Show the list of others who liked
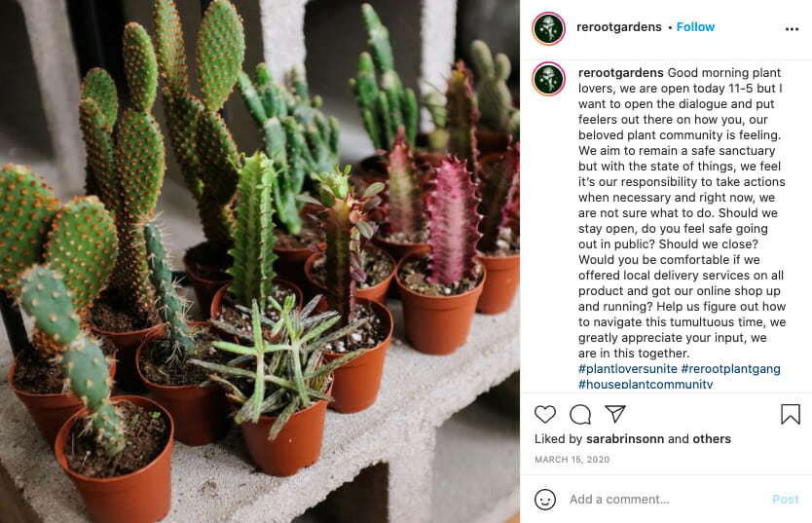The width and height of the screenshot is (812, 523). pyautogui.click(x=712, y=438)
